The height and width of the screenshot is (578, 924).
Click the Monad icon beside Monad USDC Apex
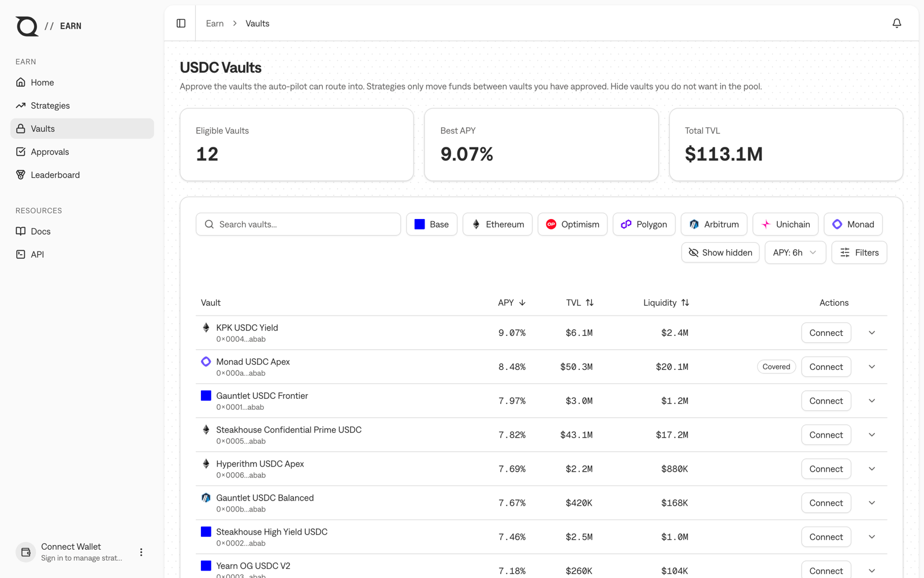(x=206, y=362)
